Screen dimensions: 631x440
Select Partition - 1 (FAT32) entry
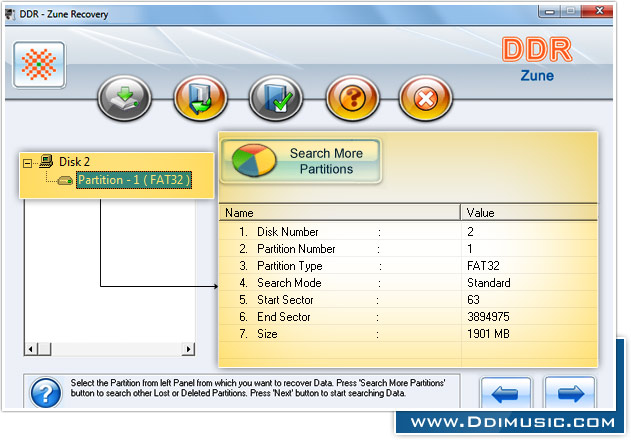(x=134, y=180)
